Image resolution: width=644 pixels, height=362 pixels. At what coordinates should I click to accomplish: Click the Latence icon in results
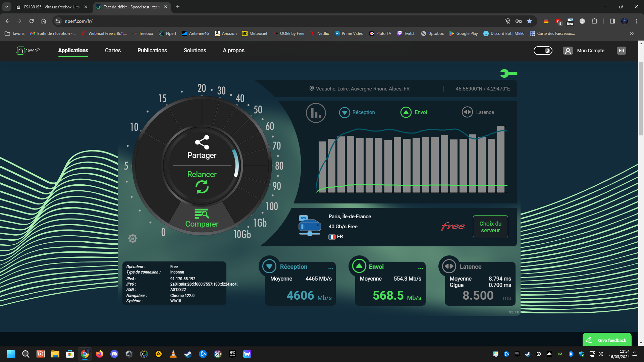pyautogui.click(x=449, y=266)
